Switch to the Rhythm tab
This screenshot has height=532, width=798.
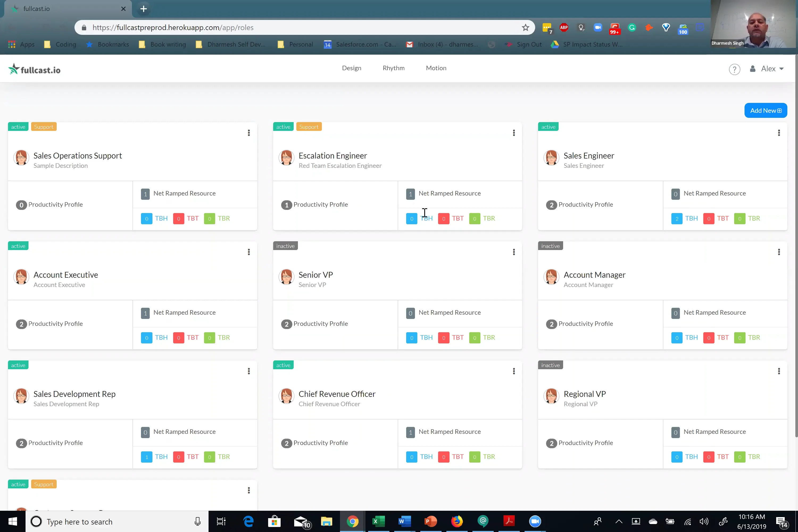[394, 68]
